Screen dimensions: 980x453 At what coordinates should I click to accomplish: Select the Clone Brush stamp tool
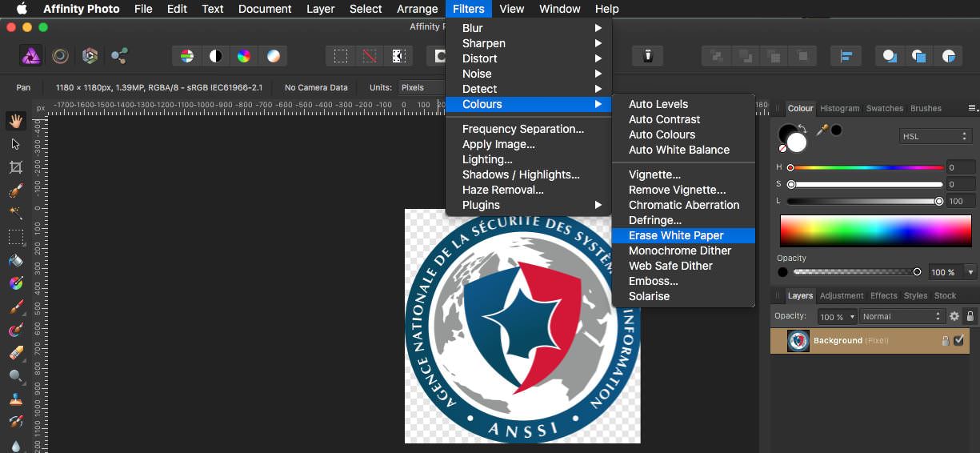pyautogui.click(x=16, y=399)
